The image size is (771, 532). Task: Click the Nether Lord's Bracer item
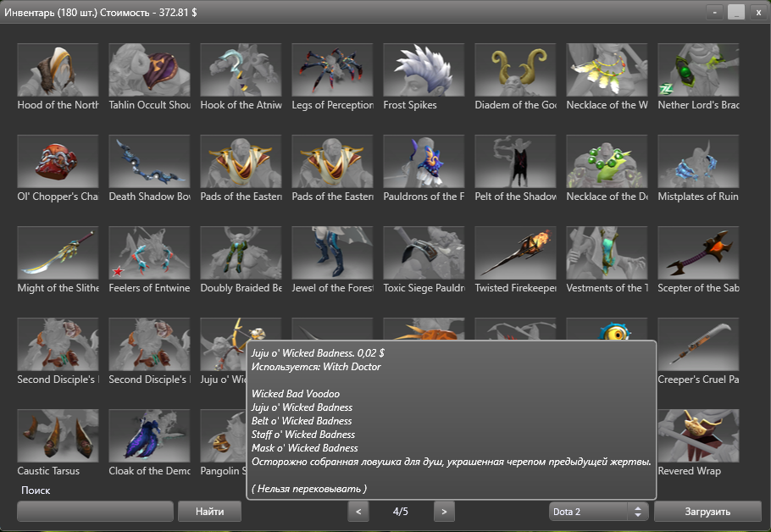click(698, 69)
